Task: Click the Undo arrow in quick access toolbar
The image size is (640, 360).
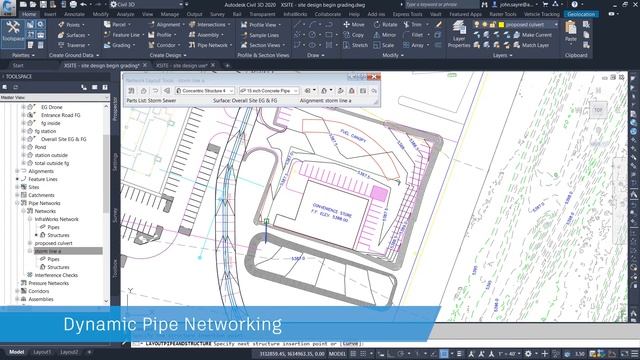Action: [84, 4]
